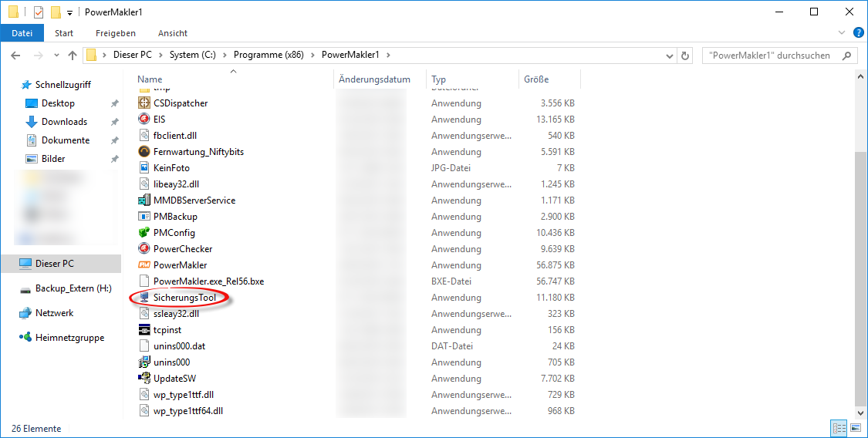Image resolution: width=868 pixels, height=438 pixels.
Task: Open the Help question mark icon
Action: [859, 32]
